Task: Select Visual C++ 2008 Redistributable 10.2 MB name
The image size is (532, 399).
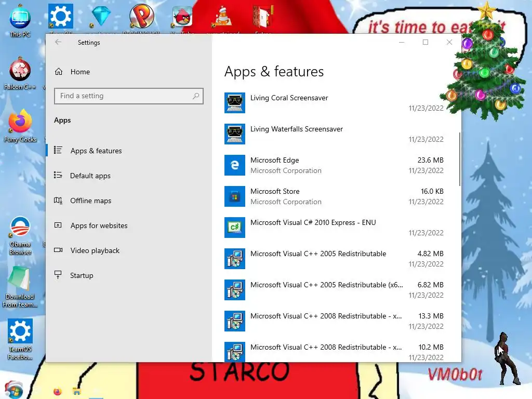Action: tap(326, 348)
